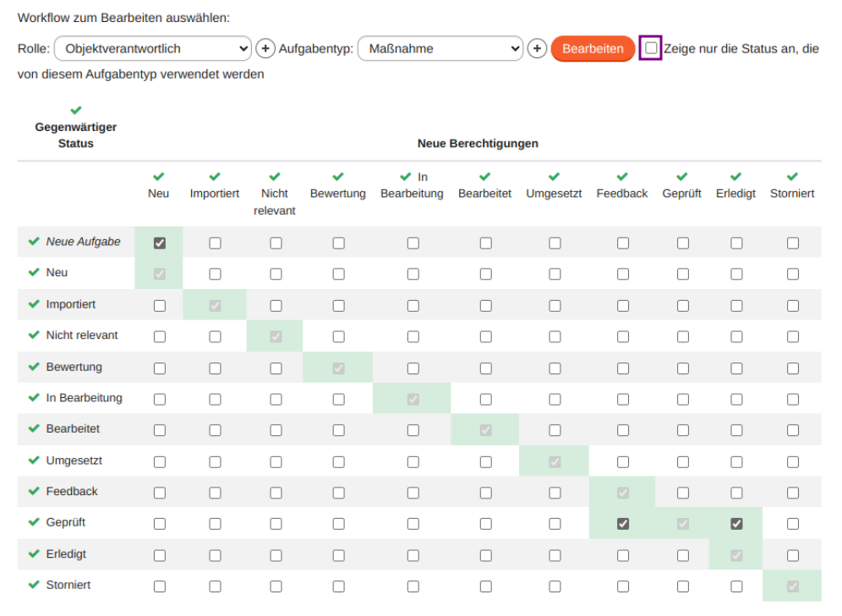Uncheck the Feedback checkbox in Geprüft row
The height and width of the screenshot is (616, 842).
pos(622,523)
